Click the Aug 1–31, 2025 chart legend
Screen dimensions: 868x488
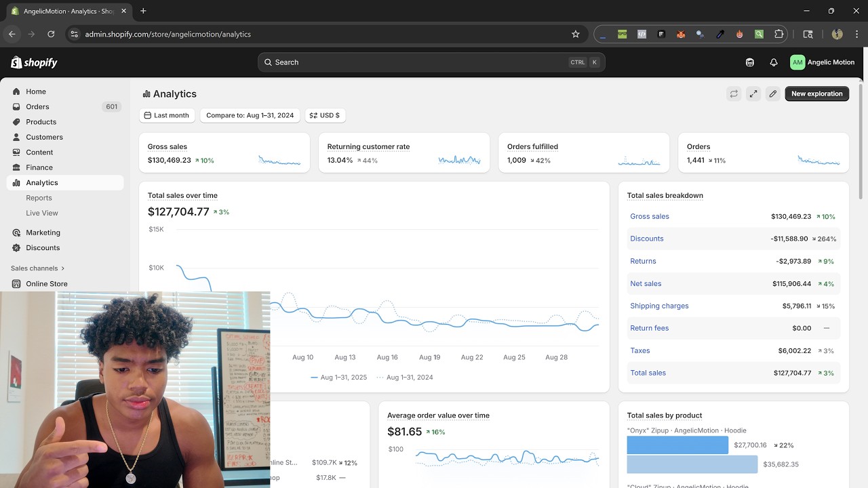point(338,378)
